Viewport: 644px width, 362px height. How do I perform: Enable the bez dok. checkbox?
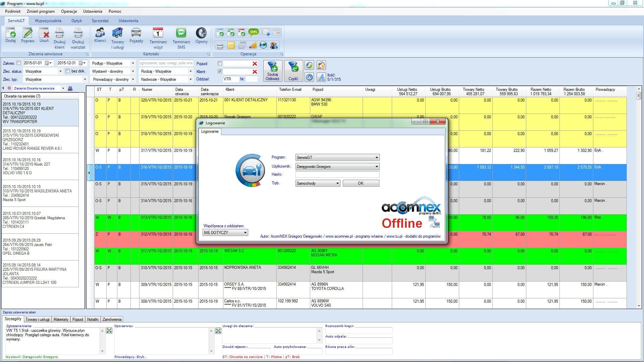68,71
